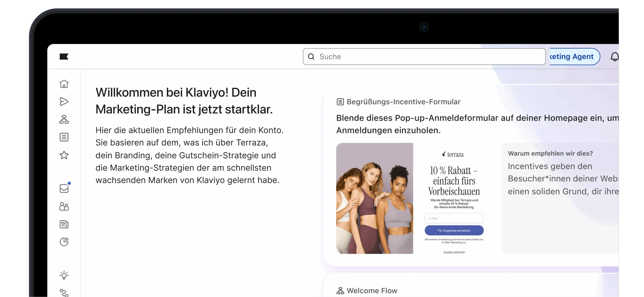
Task: Click the popup preview model photo
Action: click(x=375, y=198)
